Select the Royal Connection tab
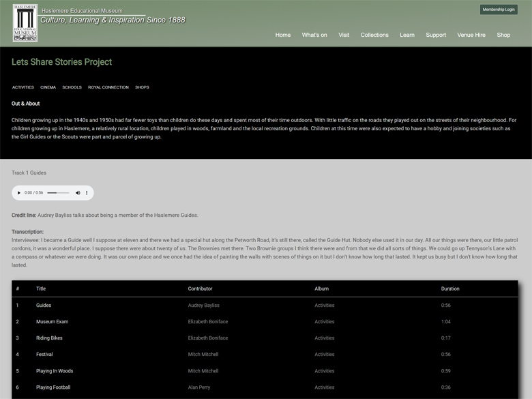Image resolution: width=532 pixels, height=399 pixels. coord(108,87)
